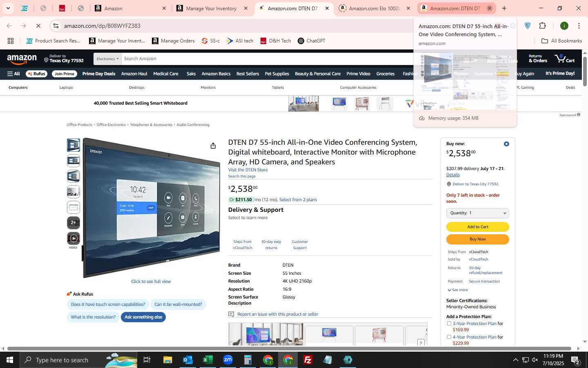Open the D&H Tech bookmark
The width and height of the screenshot is (588, 368).
click(x=276, y=41)
